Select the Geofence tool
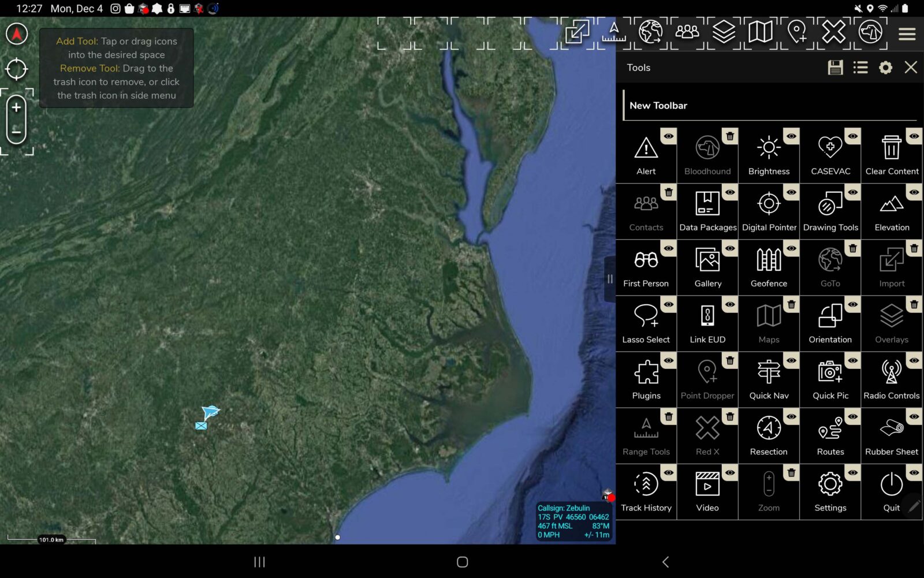This screenshot has height=578, width=924. click(769, 261)
